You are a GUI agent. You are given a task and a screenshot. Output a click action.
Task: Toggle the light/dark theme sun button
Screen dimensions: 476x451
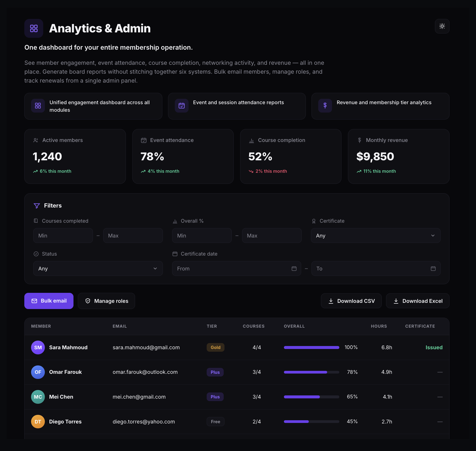[442, 26]
